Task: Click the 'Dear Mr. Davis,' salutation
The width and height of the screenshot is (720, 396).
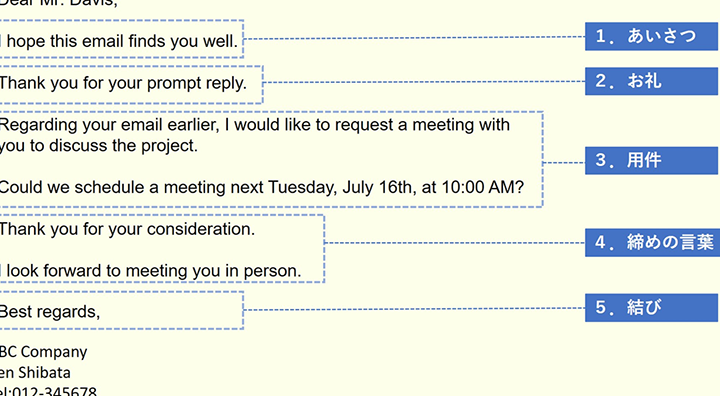Action: [x=59, y=3]
